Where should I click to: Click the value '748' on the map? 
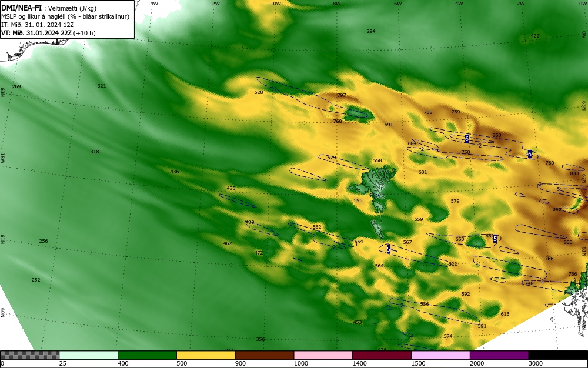tap(529, 284)
